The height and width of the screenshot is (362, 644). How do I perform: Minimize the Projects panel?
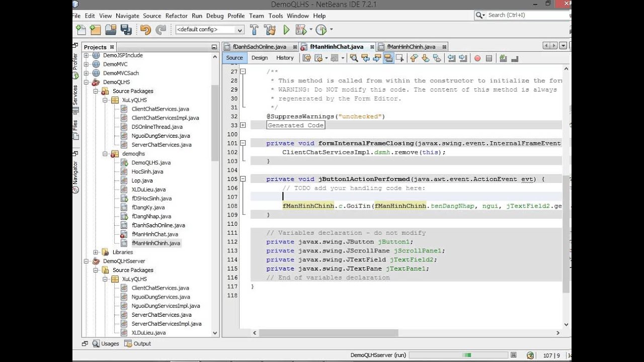point(214,47)
